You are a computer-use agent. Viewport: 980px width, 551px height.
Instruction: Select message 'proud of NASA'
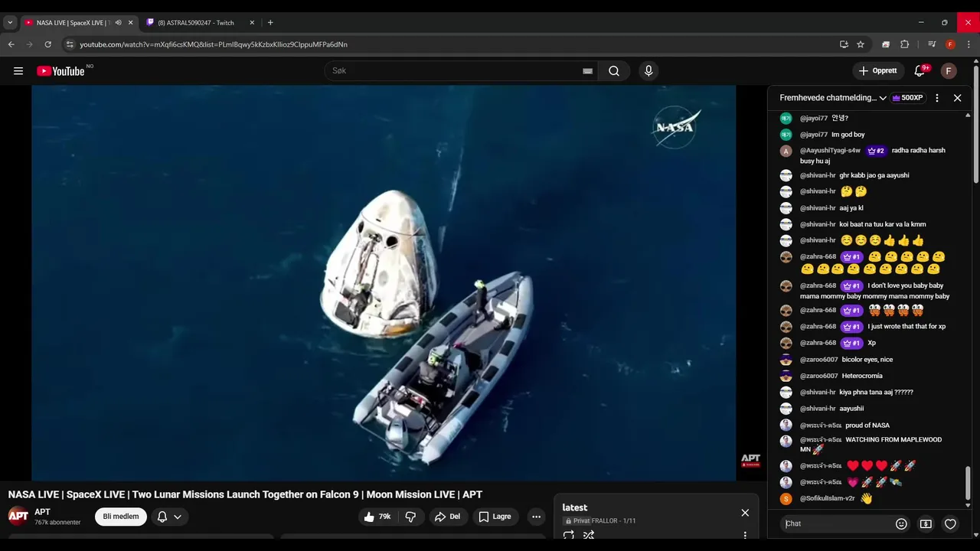(x=867, y=425)
